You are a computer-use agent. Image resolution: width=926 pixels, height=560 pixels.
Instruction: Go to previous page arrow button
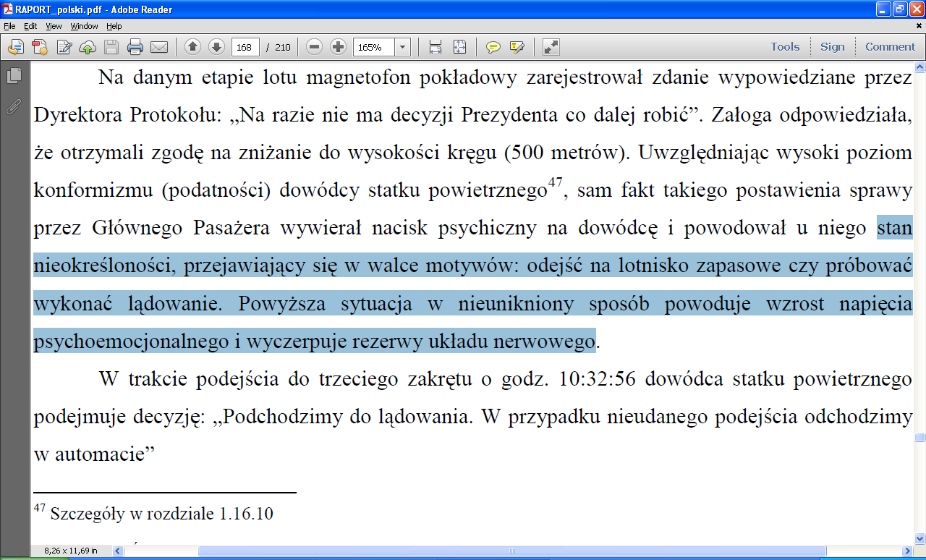point(192,47)
